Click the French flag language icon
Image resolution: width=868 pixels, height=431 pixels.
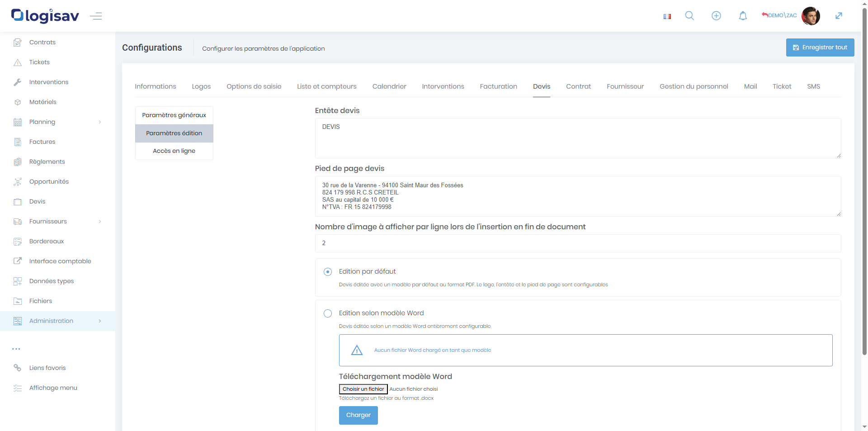tap(667, 16)
